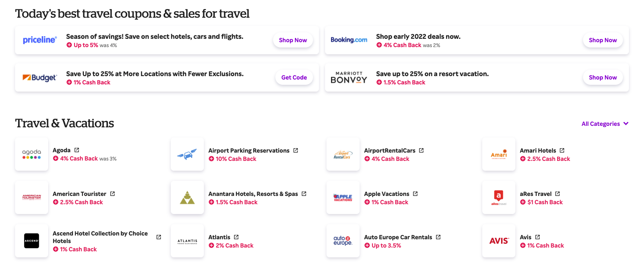Viewport: 644px width, 263px height.
Task: Click external link icon beside Airport Parking Reservations
Action: [296, 150]
